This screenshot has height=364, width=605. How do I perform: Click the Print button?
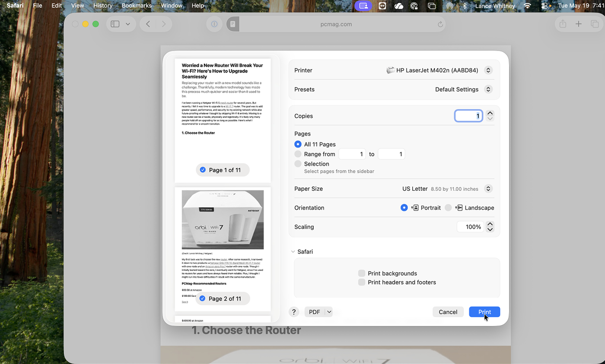[x=484, y=312]
